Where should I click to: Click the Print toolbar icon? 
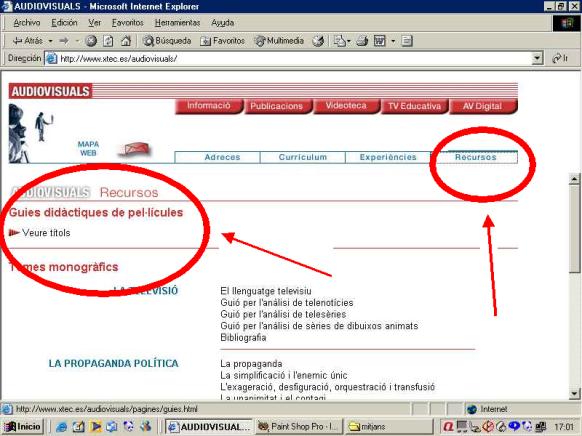pos(362,41)
